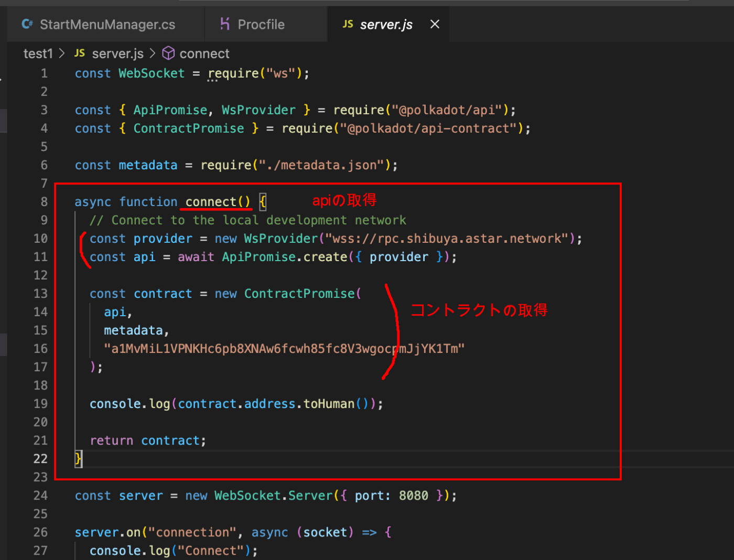The height and width of the screenshot is (560, 734).
Task: Click toHuman on line 19
Action: coord(329,404)
